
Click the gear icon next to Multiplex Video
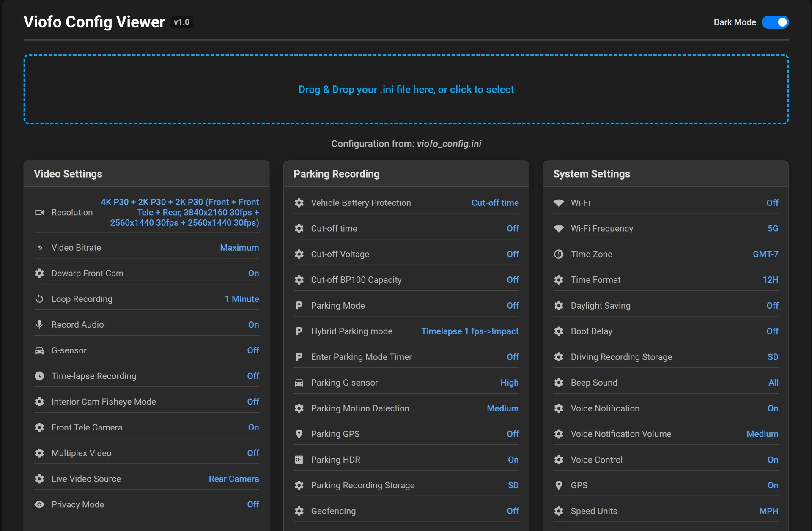[x=39, y=453]
